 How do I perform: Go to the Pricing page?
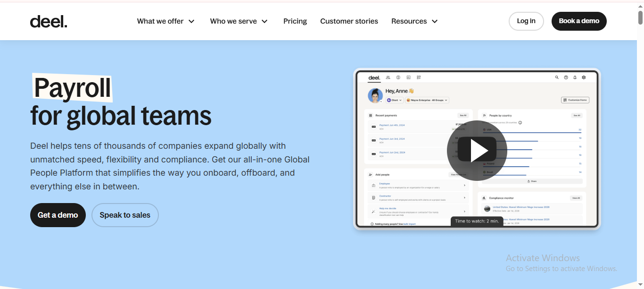click(295, 21)
